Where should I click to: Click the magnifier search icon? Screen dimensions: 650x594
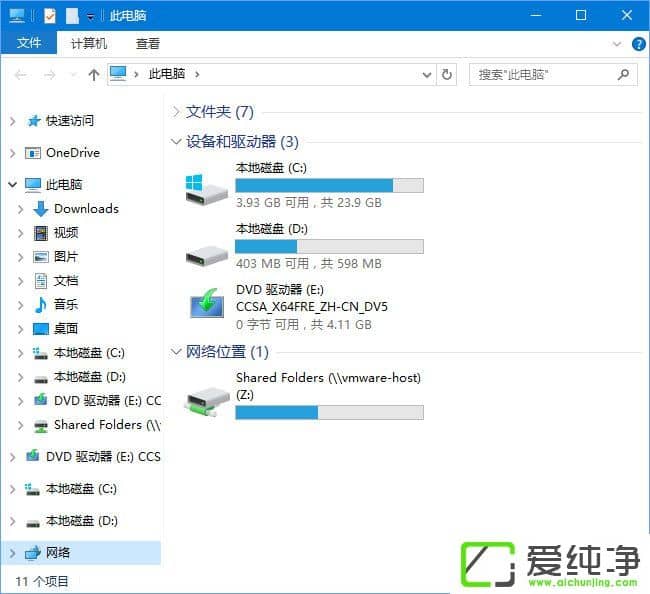coord(623,75)
